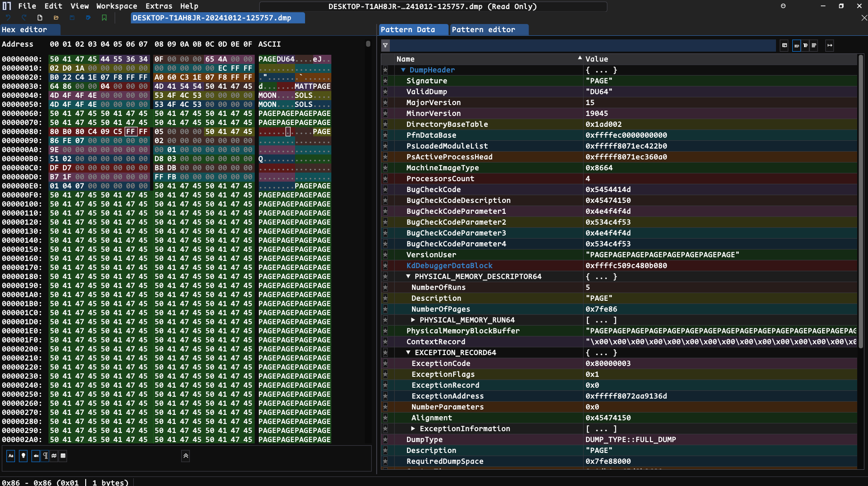Expand the ExceptionInformation array
Viewport: 868px width, 486px height.
[x=413, y=428]
